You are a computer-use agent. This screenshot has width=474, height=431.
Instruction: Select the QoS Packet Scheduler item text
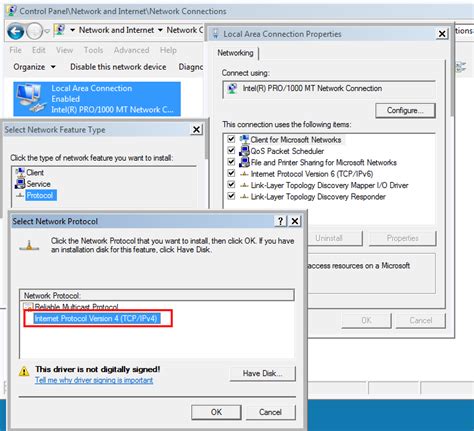tap(287, 151)
